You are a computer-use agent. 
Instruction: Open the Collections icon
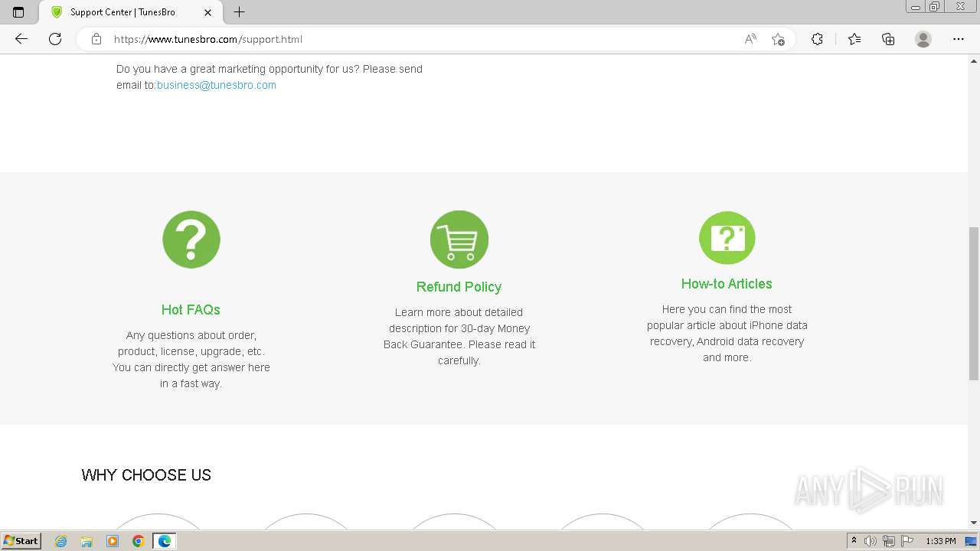(x=888, y=39)
